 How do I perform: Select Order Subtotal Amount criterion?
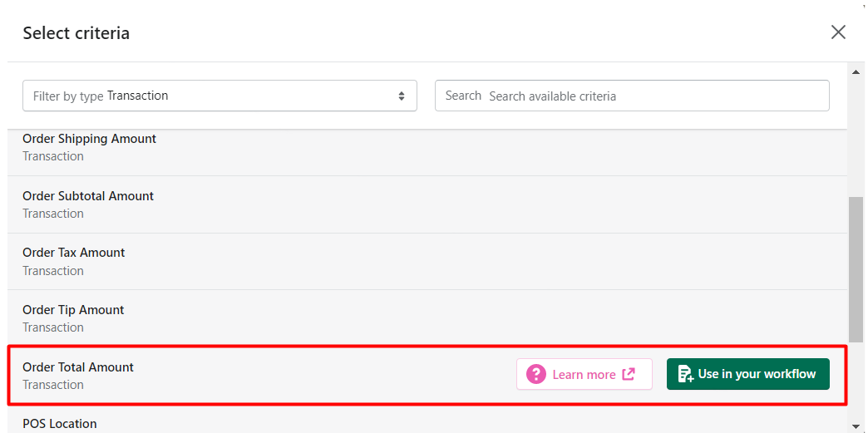tap(427, 204)
